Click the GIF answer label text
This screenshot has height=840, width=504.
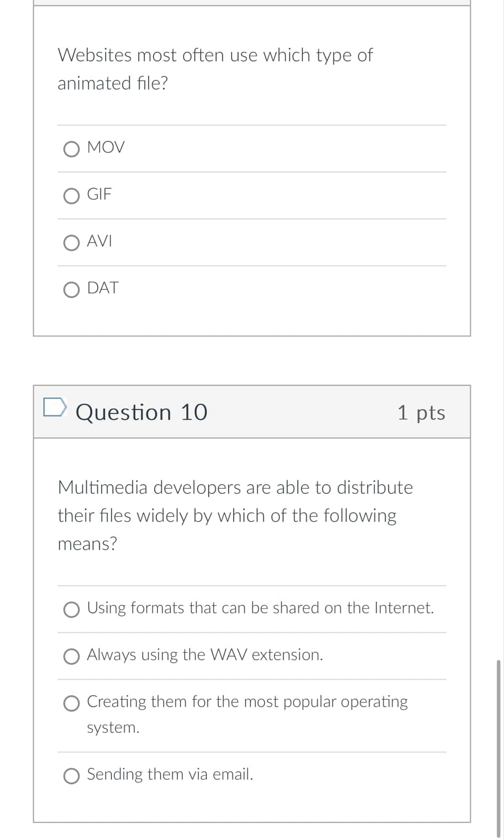99,194
